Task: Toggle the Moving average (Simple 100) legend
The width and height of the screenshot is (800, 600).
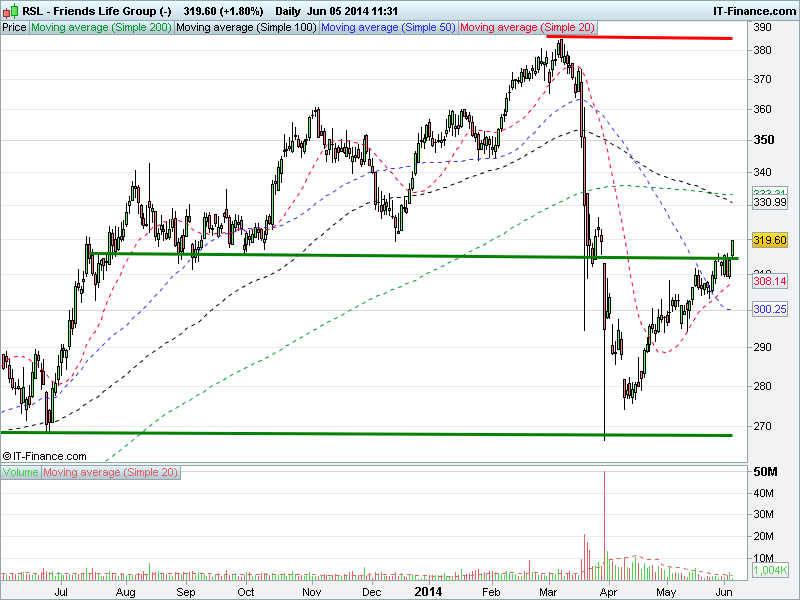Action: [246, 27]
